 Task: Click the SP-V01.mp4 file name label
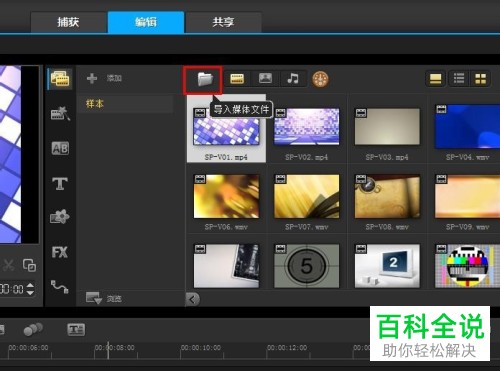pyautogui.click(x=226, y=157)
